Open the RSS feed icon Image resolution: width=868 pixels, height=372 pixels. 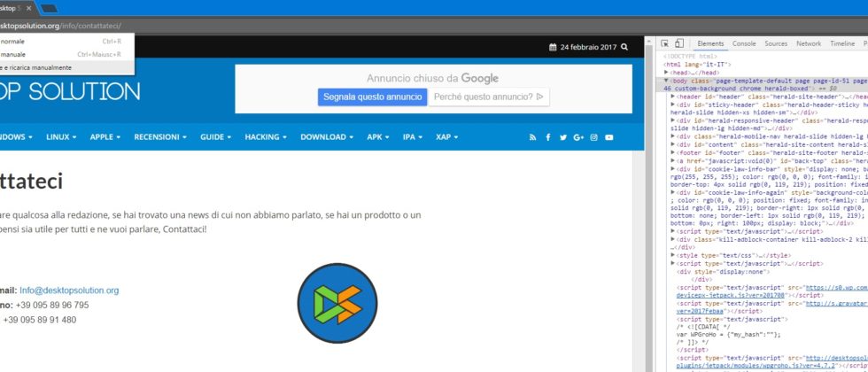[x=532, y=137]
